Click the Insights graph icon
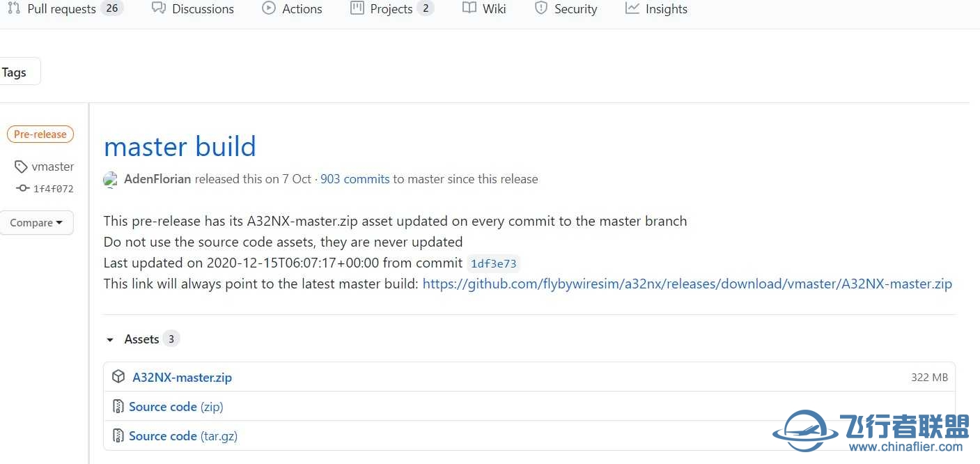 (x=632, y=8)
